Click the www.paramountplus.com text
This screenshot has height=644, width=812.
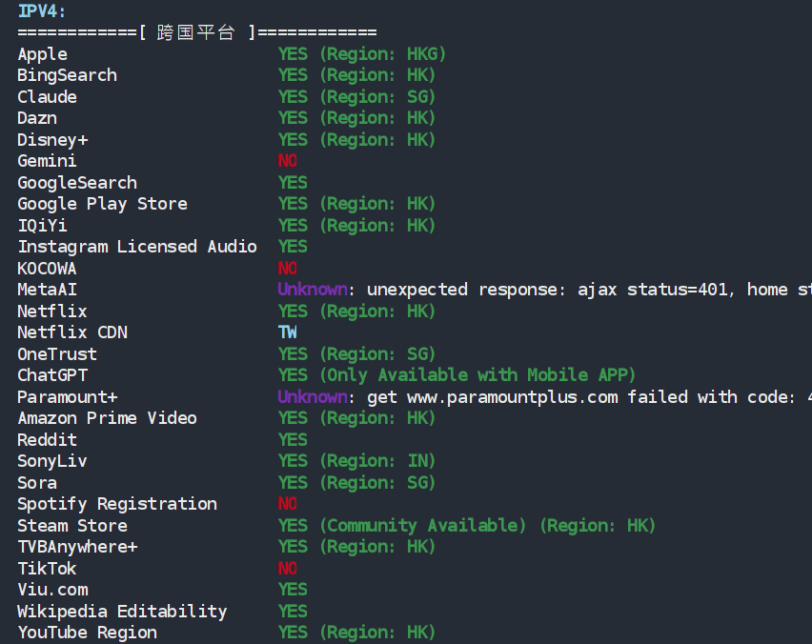512,397
